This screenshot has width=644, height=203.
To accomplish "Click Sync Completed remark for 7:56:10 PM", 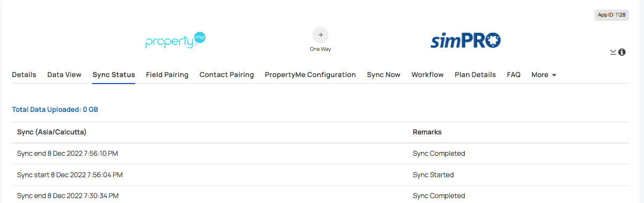I will tap(438, 153).
